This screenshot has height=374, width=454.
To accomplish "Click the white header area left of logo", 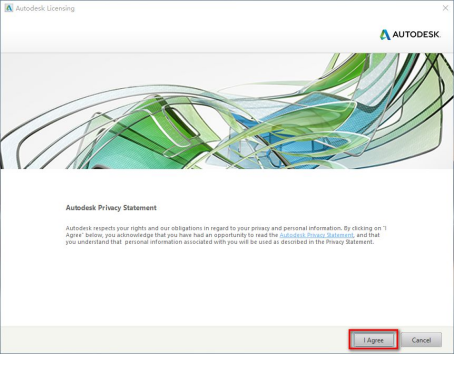I will (187, 34).
